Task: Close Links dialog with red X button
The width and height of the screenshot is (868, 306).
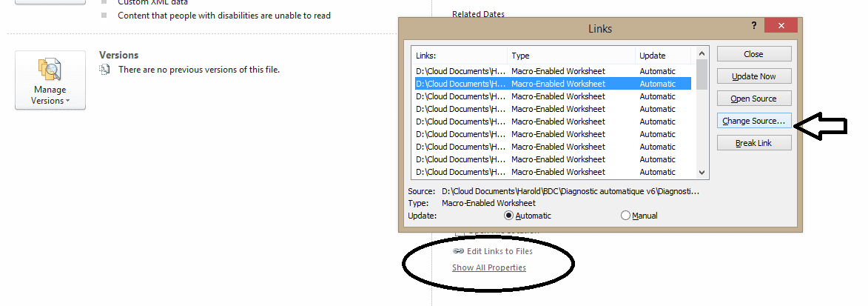Action: coord(781,25)
